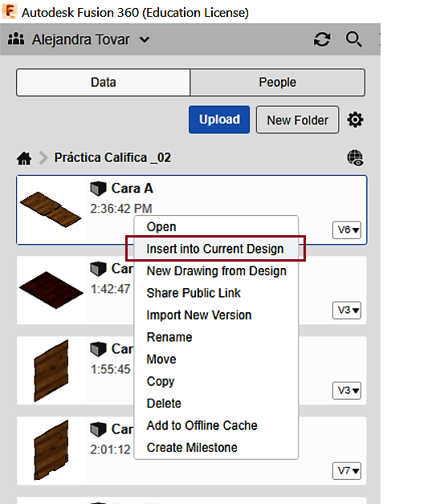Select New Drawing from Design
This screenshot has width=440, height=504.
point(216,271)
